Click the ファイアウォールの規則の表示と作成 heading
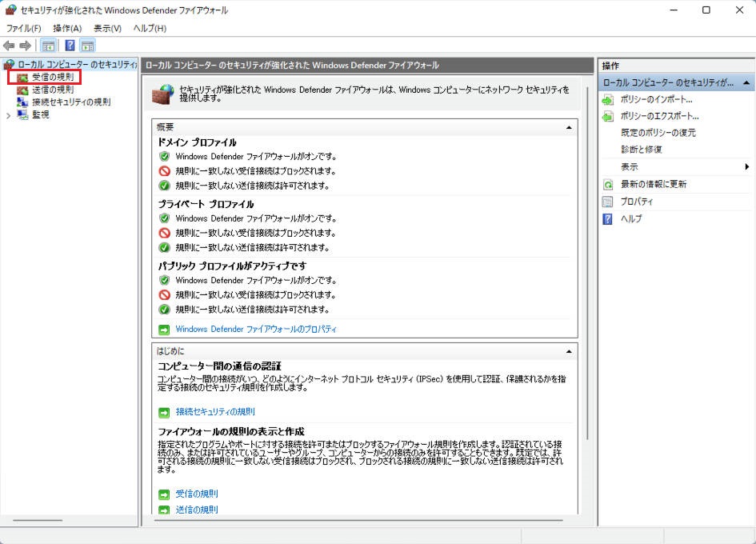This screenshot has width=756, height=544. (x=231, y=431)
